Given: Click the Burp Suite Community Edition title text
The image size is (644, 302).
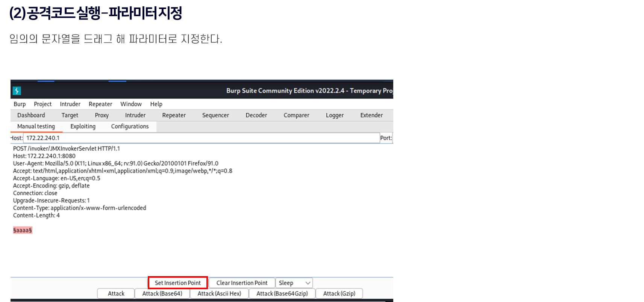Looking at the screenshot, I should (309, 91).
